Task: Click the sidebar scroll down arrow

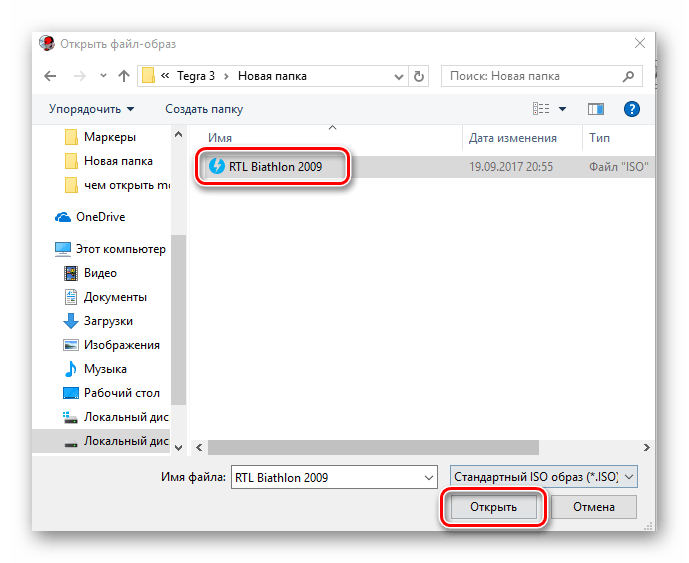Action: click(178, 447)
